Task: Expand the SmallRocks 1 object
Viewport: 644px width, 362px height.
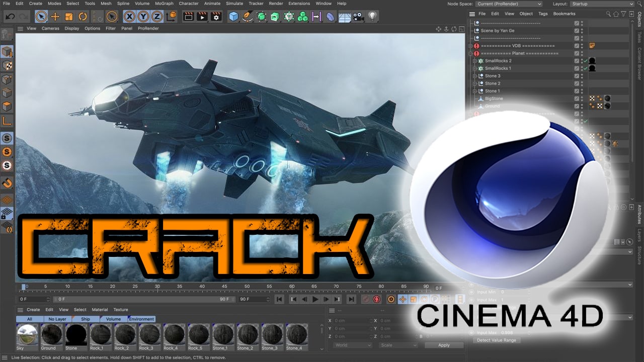Action: 474,68
